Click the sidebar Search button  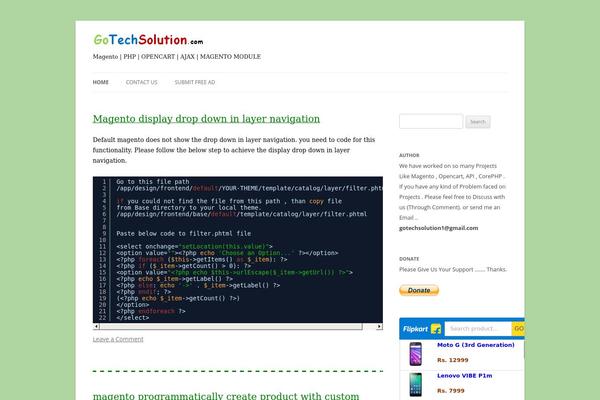[478, 122]
